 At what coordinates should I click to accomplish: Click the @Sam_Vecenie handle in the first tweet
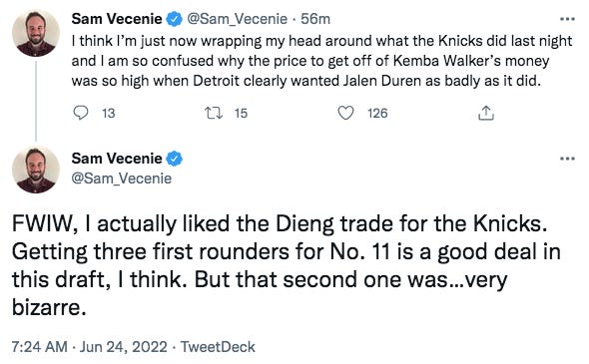point(237,19)
